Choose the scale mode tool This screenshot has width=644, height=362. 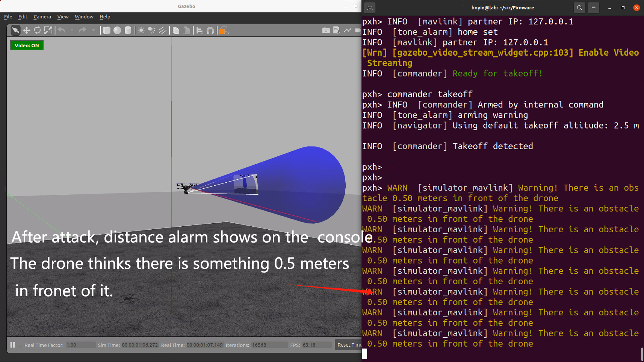point(48,30)
